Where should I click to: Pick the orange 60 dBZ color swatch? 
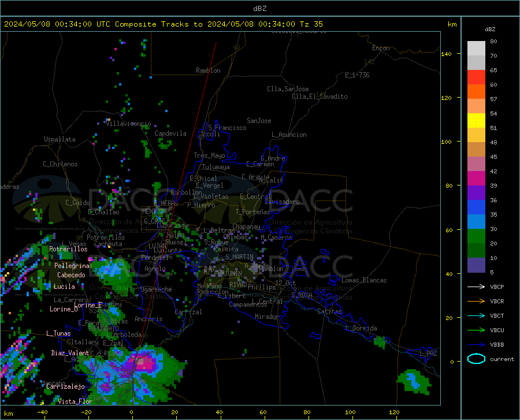click(x=476, y=91)
